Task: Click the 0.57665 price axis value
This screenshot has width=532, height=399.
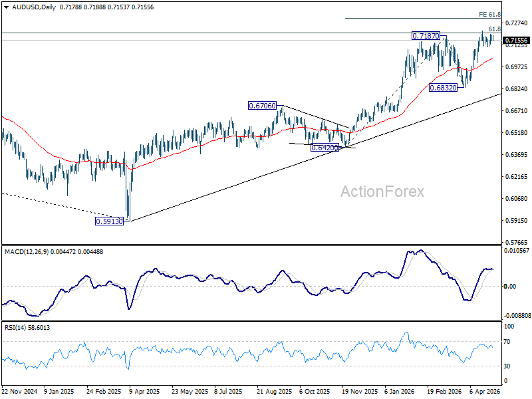Action: point(517,242)
